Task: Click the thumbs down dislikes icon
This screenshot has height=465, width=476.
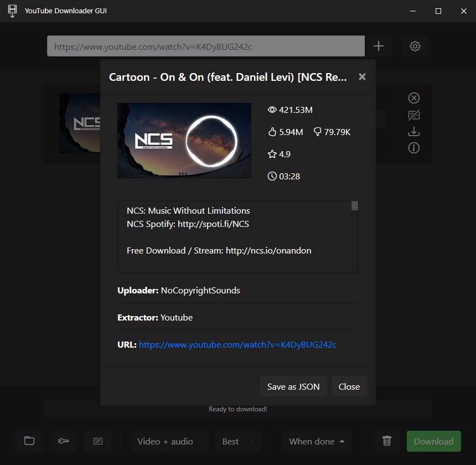Action: coord(317,132)
